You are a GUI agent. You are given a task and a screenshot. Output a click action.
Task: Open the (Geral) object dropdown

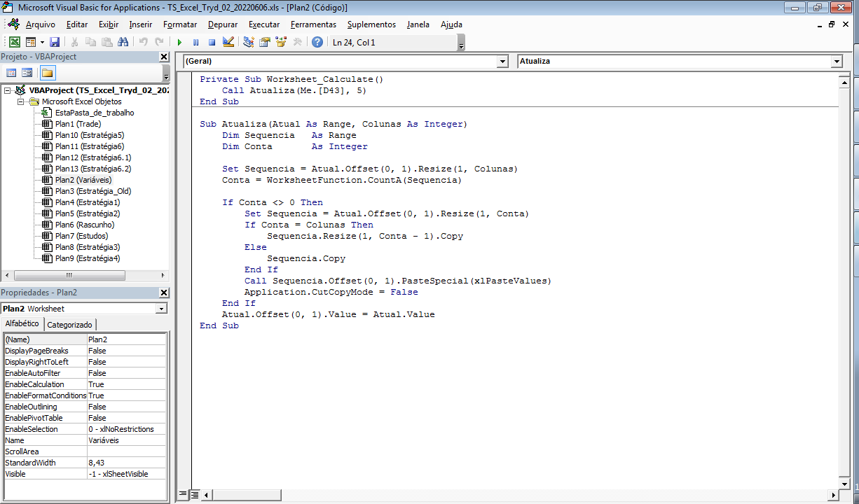502,62
